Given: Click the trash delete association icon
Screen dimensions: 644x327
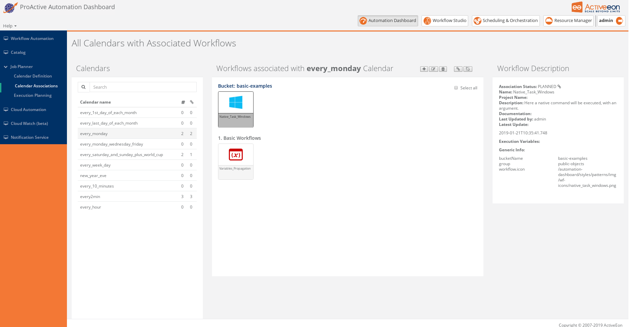Looking at the screenshot, I should (x=443, y=69).
